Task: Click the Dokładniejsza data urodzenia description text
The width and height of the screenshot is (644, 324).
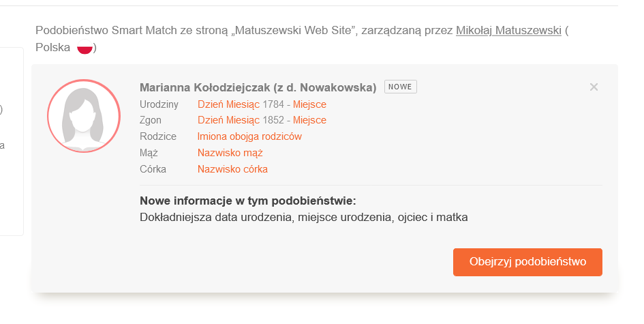Action: (x=304, y=218)
